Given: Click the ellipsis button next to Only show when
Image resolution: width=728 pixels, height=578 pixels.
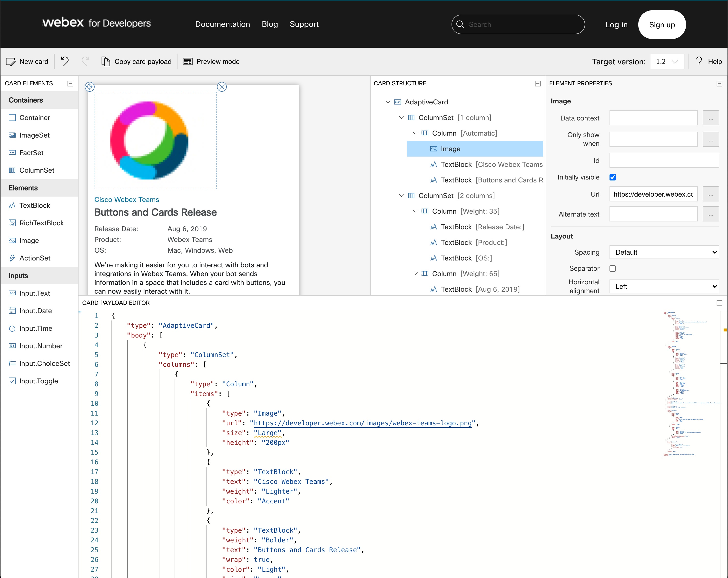Looking at the screenshot, I should (x=711, y=139).
